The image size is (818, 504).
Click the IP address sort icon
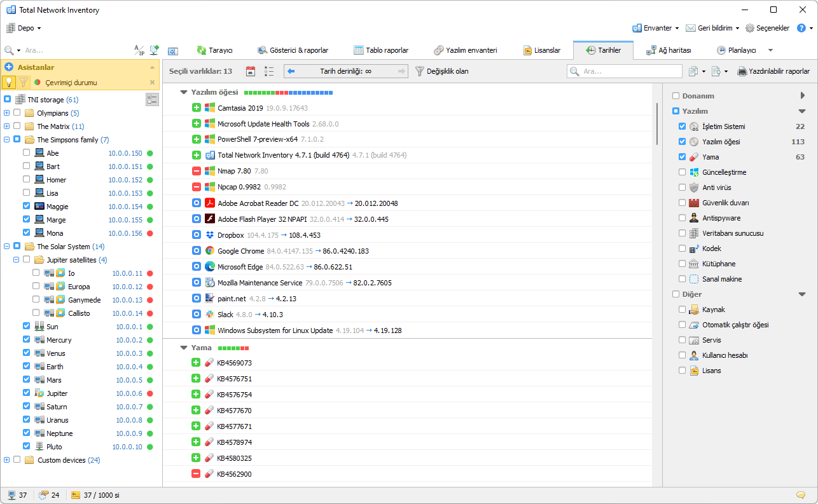[139, 50]
